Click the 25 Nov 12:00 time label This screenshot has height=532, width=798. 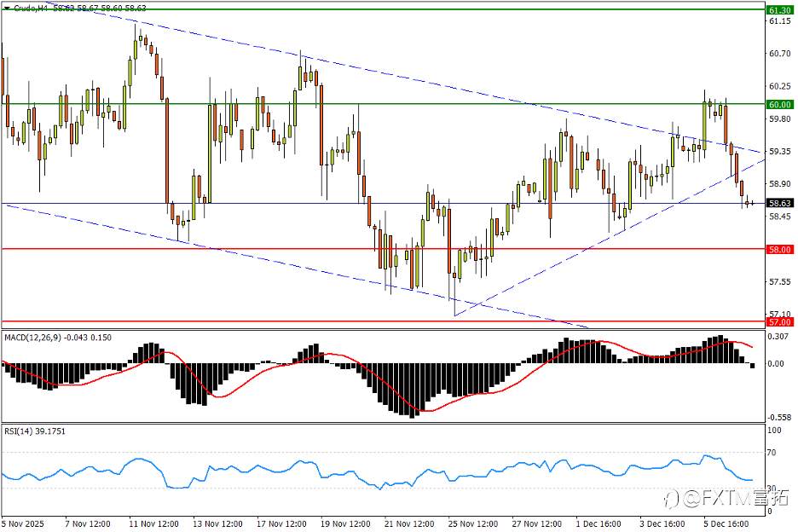click(473, 523)
